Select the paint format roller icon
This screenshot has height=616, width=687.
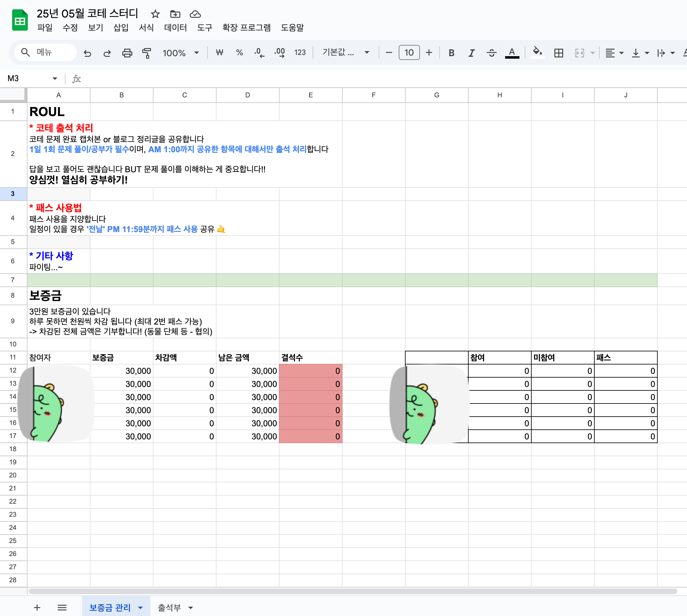click(x=147, y=53)
